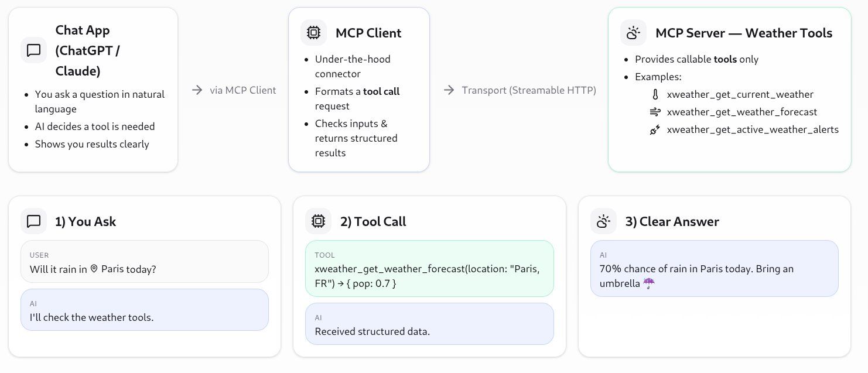The width and height of the screenshot is (868, 373).
Task: Click the thermometer icon beside current weather
Action: tap(655, 94)
